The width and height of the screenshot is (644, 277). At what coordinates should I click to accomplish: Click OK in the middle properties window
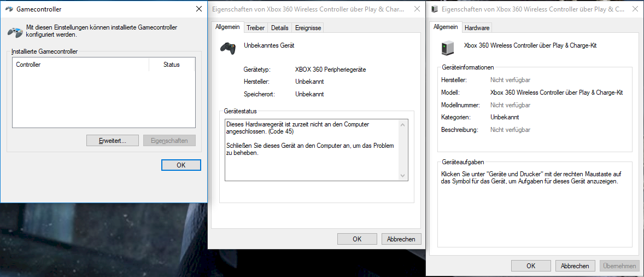point(357,239)
